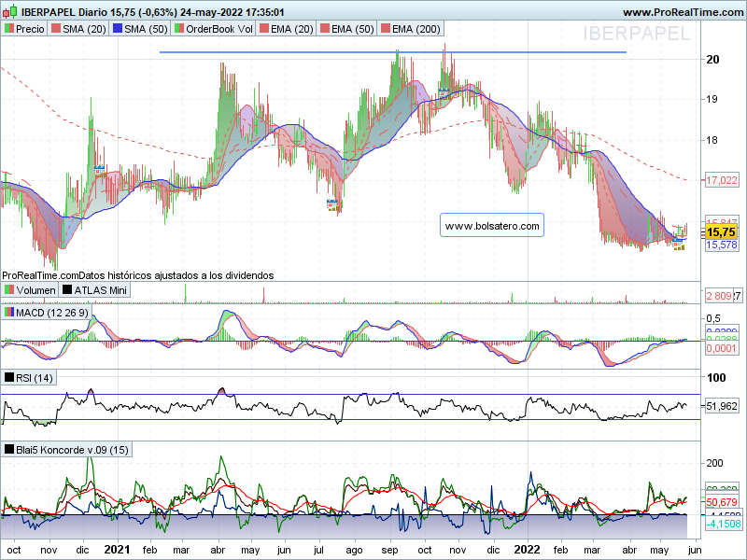Click the -4,1508 Koncorde value tag
This screenshot has height=560, width=747.
723,524
